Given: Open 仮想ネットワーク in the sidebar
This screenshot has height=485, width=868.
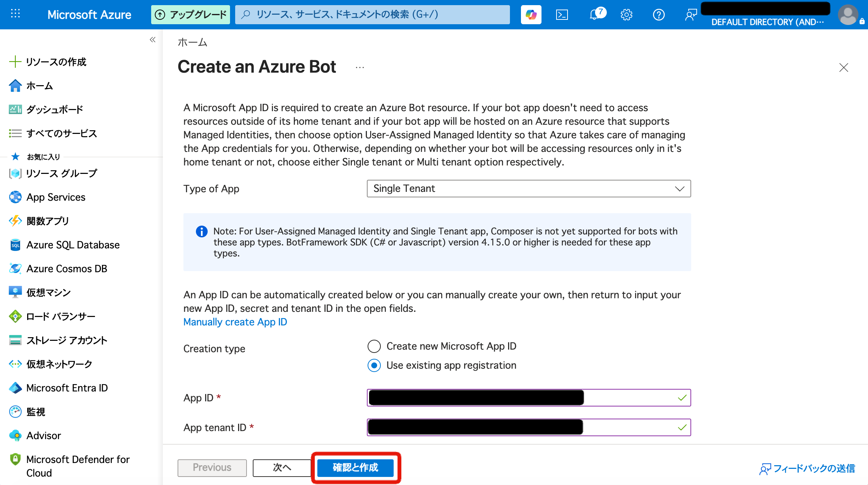Looking at the screenshot, I should 59,364.
